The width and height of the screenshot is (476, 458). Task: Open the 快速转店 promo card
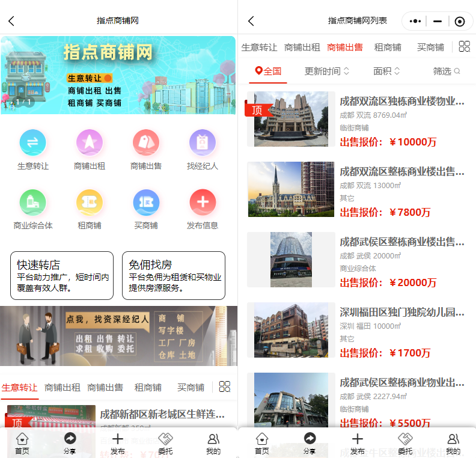click(x=62, y=276)
